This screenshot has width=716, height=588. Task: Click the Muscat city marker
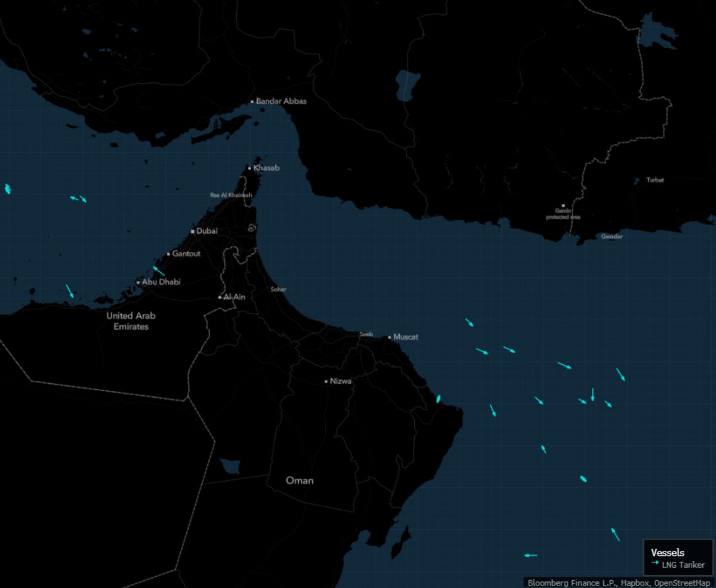tap(391, 337)
